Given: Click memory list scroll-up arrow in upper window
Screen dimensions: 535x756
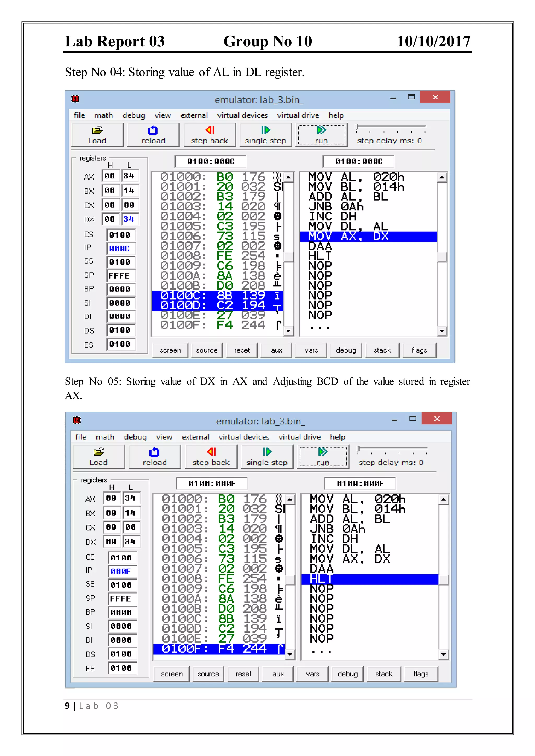Looking at the screenshot, I should tap(289, 177).
